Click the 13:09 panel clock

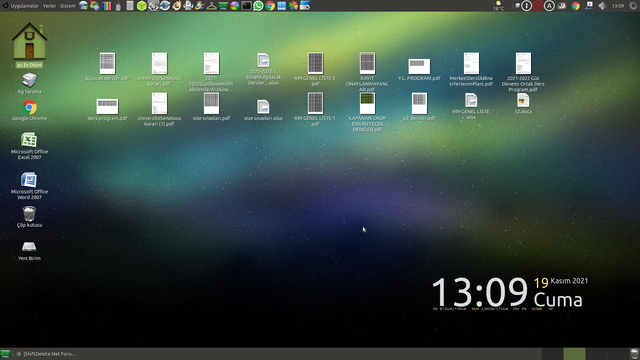(618, 6)
